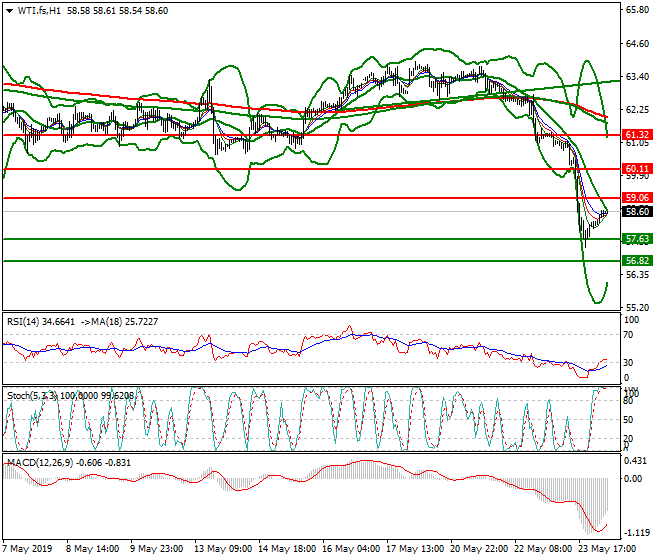This screenshot has width=660, height=560.
Task: Click the 16 May 04:00 time label
Action: coord(351,549)
